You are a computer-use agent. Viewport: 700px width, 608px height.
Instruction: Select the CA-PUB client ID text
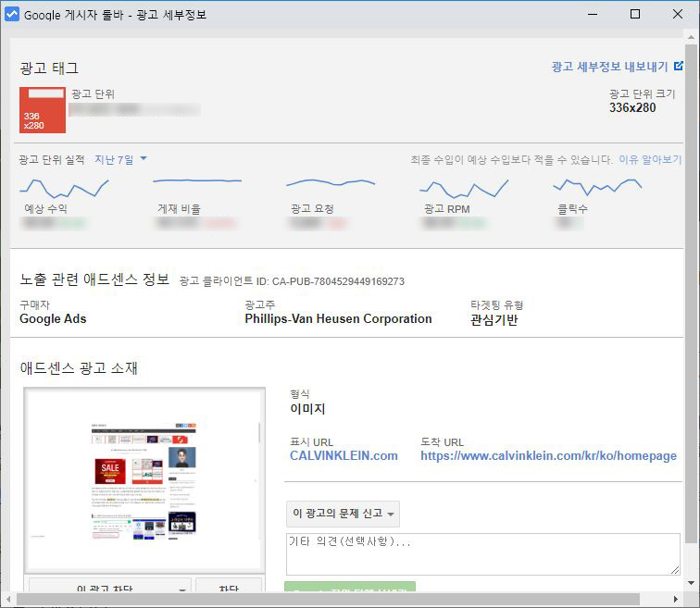338,281
